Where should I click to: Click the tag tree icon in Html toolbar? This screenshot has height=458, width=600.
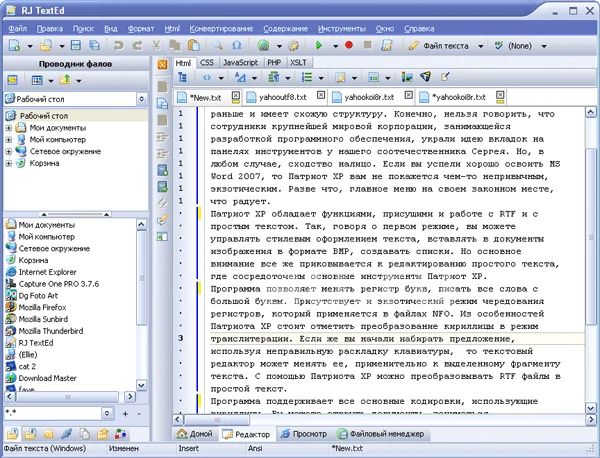click(x=183, y=78)
